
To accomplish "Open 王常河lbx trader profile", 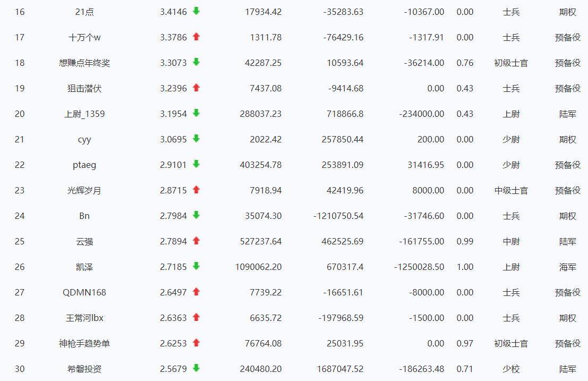I will 84,318.
